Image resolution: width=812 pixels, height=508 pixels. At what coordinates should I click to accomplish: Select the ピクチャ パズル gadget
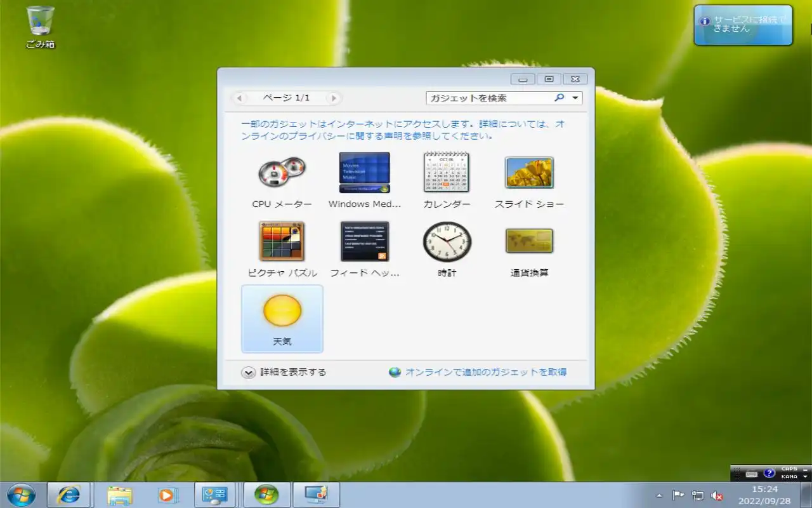pos(282,241)
